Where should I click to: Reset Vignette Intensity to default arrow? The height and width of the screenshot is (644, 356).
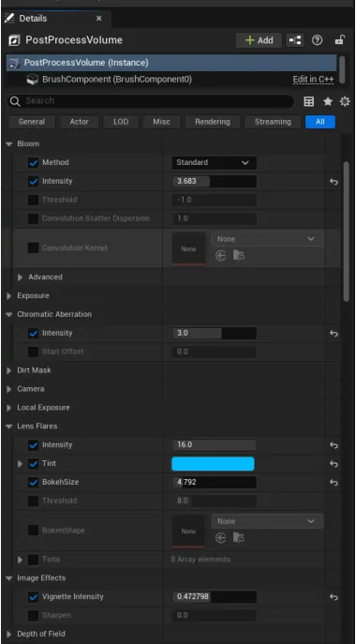[334, 597]
